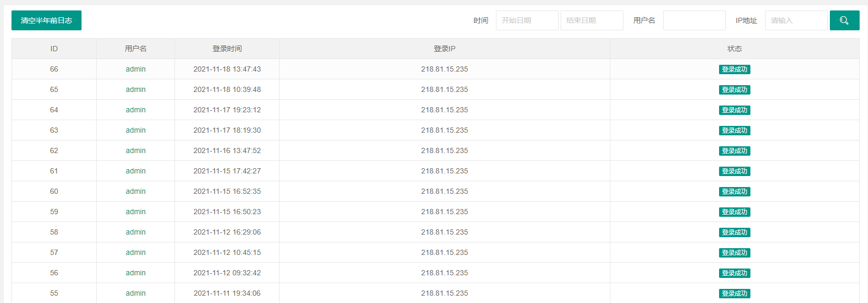Focus the 结束日期 end date field
868x303 pixels.
(x=592, y=20)
